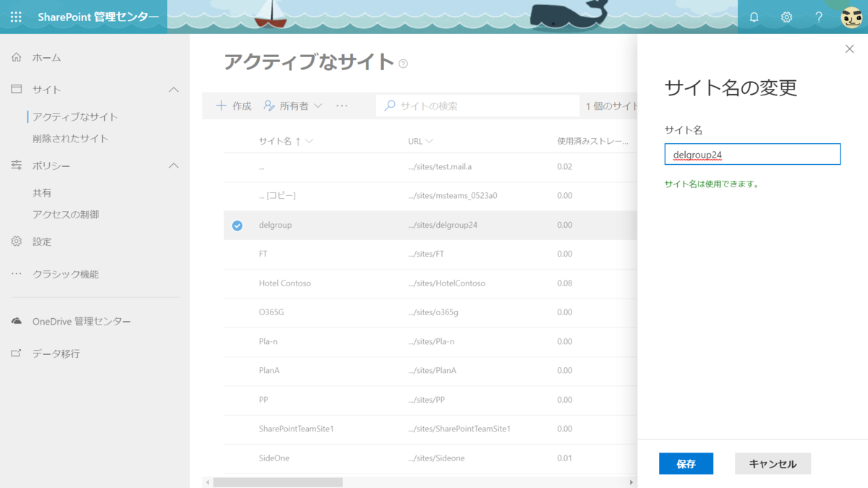Open the 所有者 dropdown arrow

point(318,106)
